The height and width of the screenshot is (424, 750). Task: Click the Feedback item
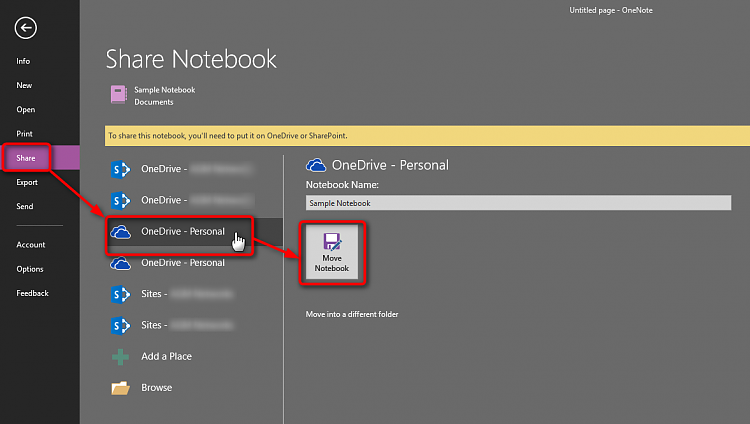pyautogui.click(x=33, y=293)
